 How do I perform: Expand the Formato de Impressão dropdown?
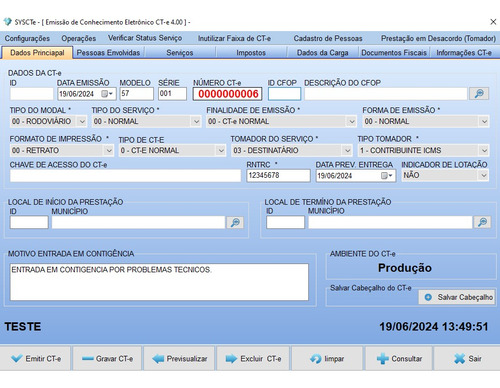tap(109, 150)
